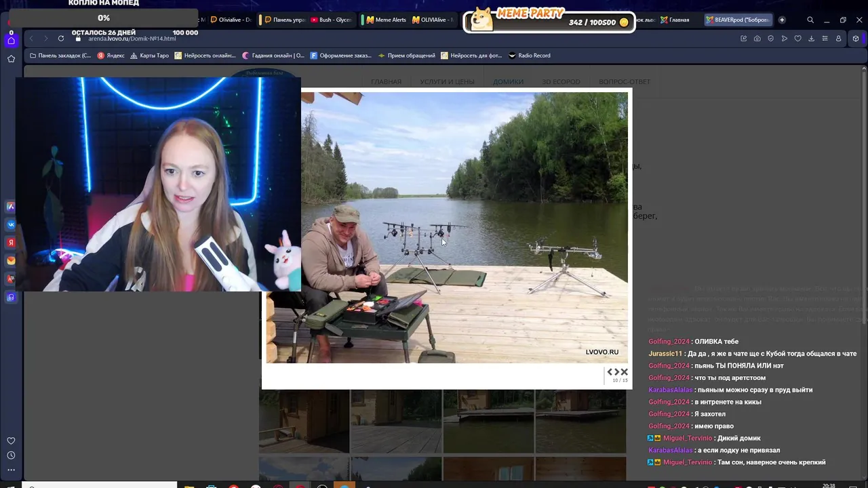The width and height of the screenshot is (868, 488).
Task: Open the ДОМИКИ menu item
Action: click(x=508, y=82)
